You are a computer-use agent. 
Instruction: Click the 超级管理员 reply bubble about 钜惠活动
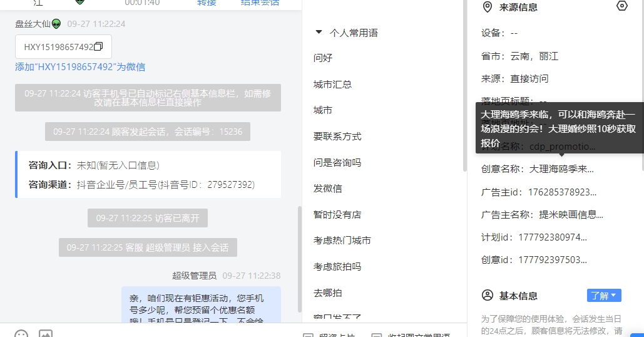(202, 304)
